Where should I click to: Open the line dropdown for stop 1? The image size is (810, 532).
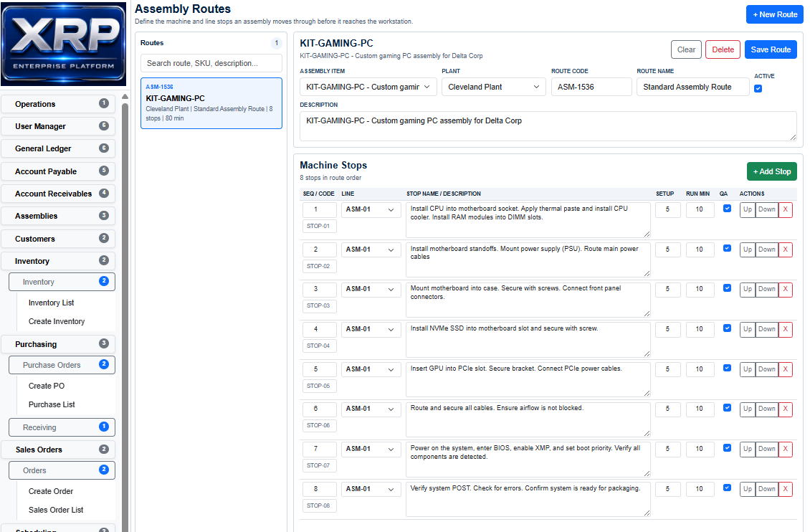tap(371, 209)
